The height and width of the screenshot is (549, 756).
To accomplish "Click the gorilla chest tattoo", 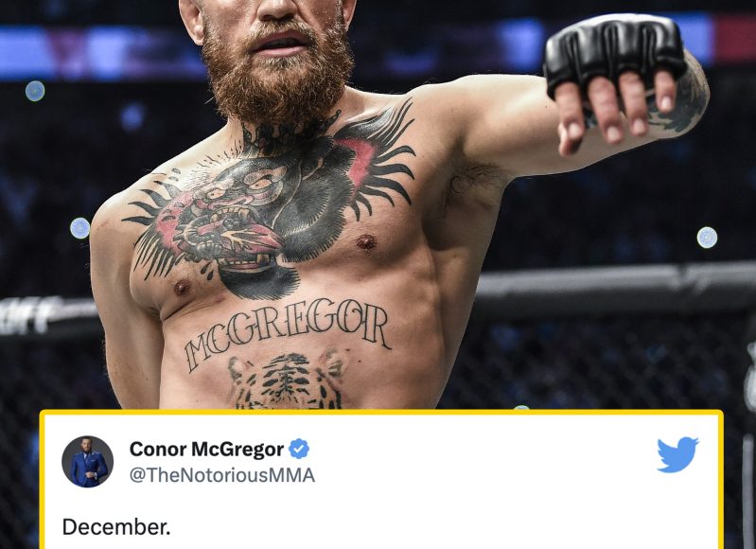I will pos(268,203).
